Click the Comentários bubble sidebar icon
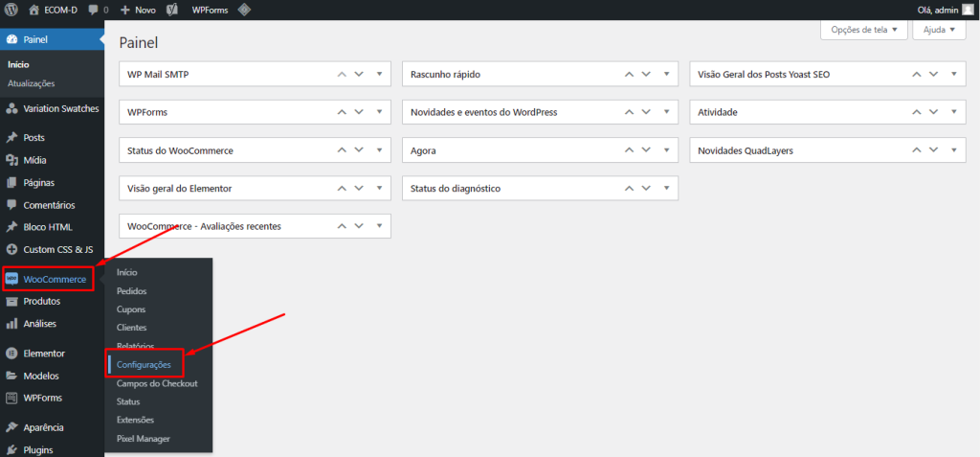 point(11,205)
